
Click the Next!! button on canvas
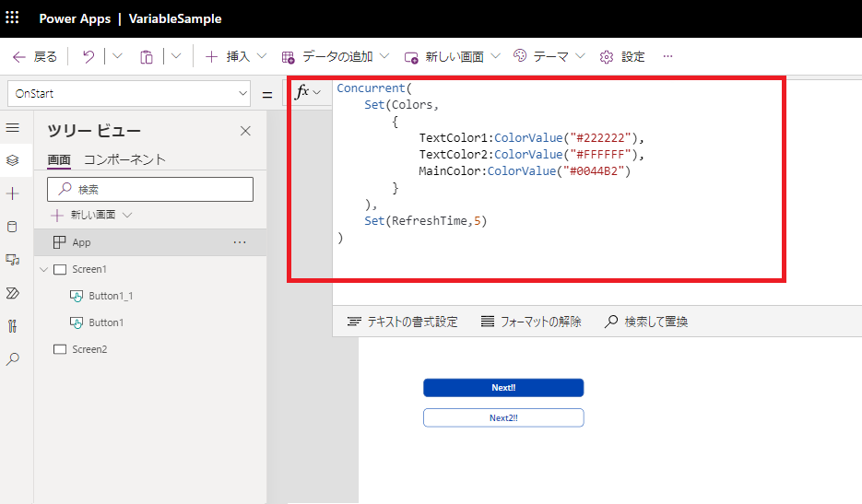coord(503,388)
